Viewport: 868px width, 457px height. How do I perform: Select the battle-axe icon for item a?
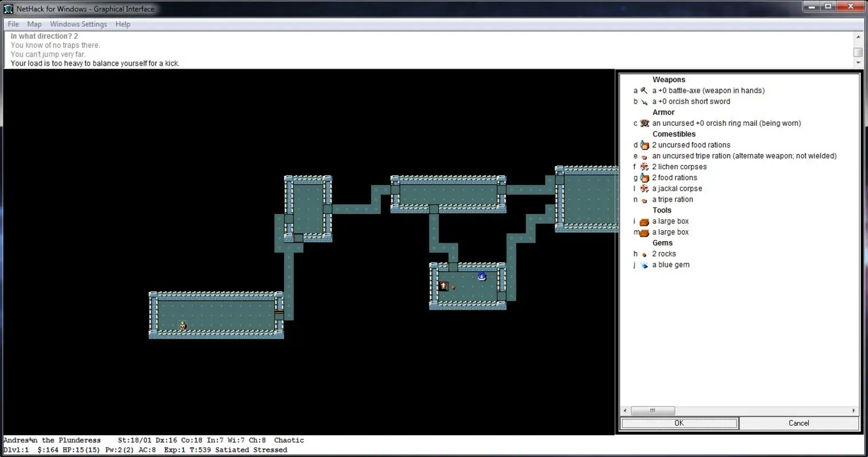(644, 90)
